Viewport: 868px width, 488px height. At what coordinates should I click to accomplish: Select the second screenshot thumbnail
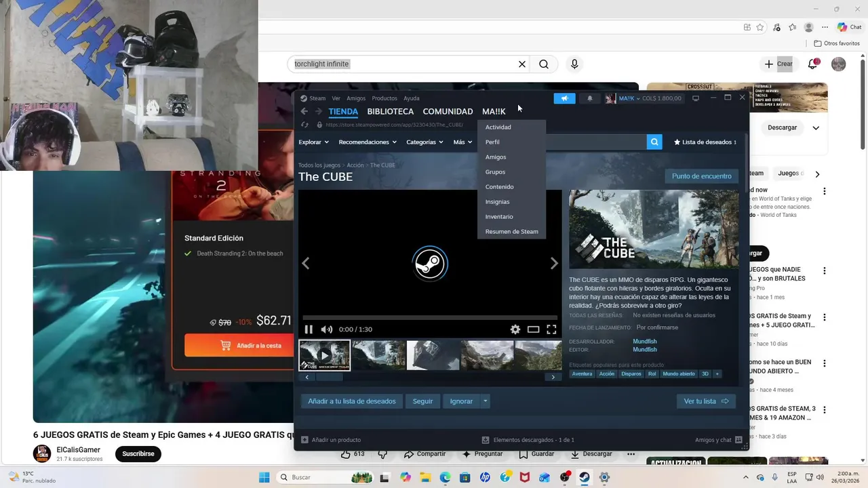click(x=378, y=355)
